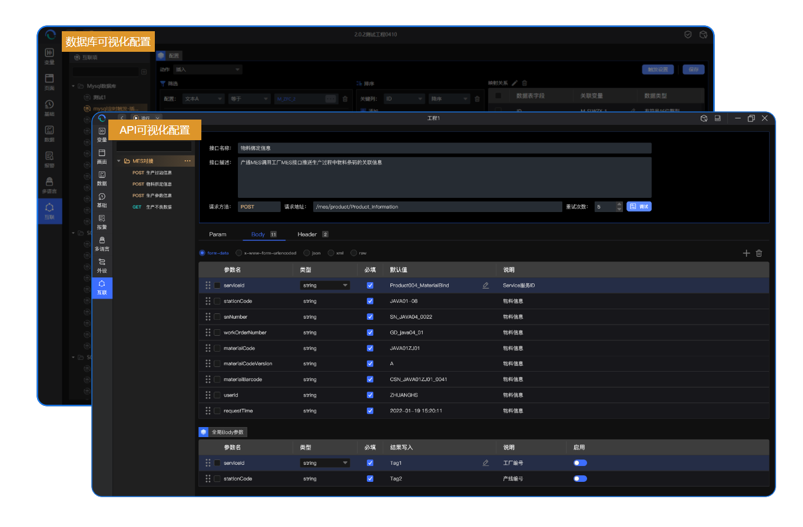Open the 变量 (Variables) sidebar icon in front window
This screenshot has width=803, height=527.
[x=102, y=134]
